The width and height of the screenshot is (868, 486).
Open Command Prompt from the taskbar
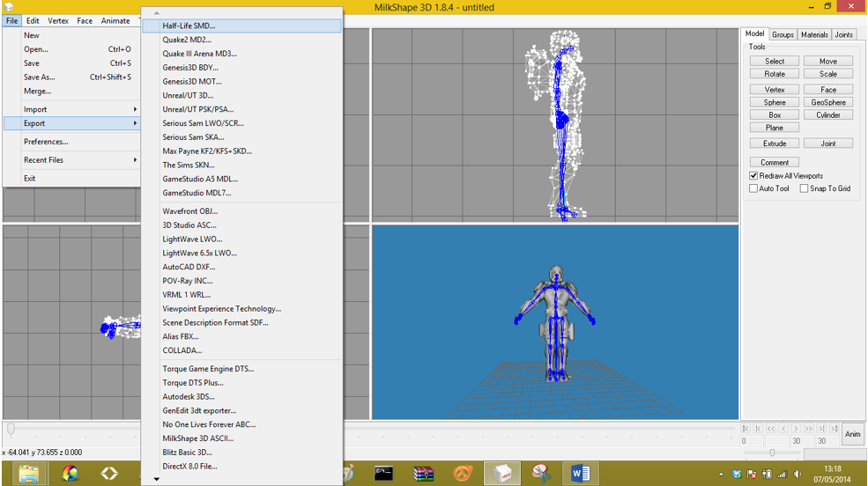tap(383, 474)
